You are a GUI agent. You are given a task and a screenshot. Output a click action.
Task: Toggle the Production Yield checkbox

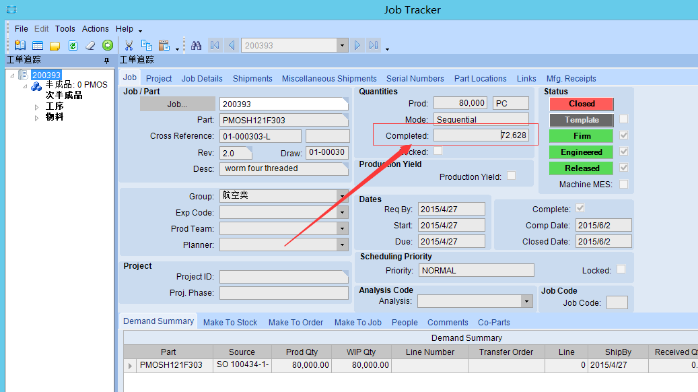(511, 176)
